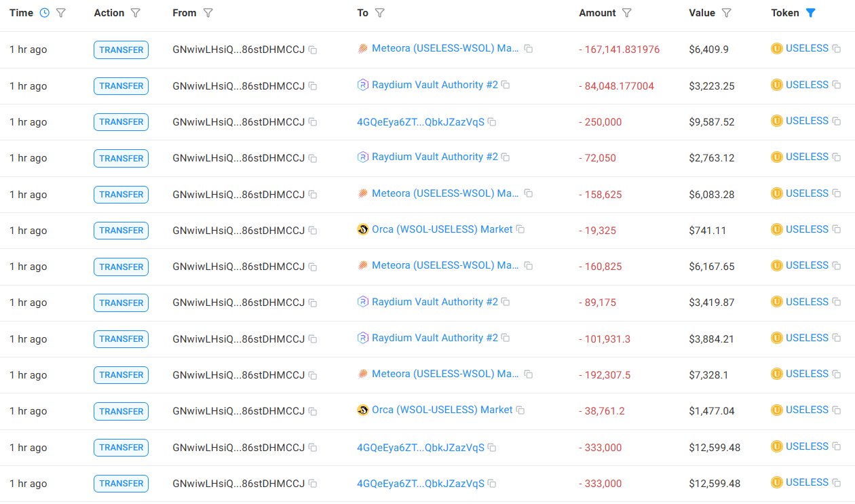Select the amount -38,761.2
Screen dimensions: 855x504
tap(602, 411)
